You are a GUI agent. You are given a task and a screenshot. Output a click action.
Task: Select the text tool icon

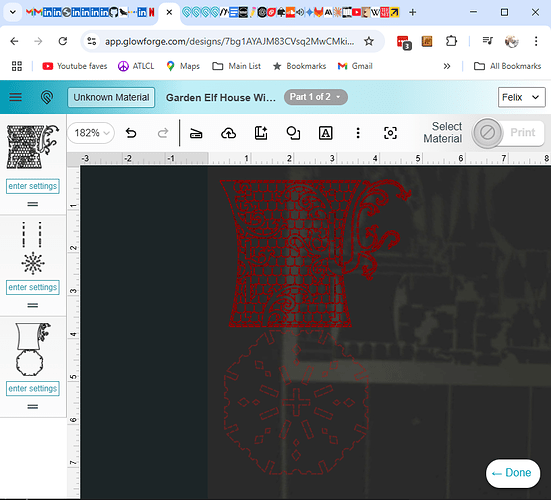[325, 133]
